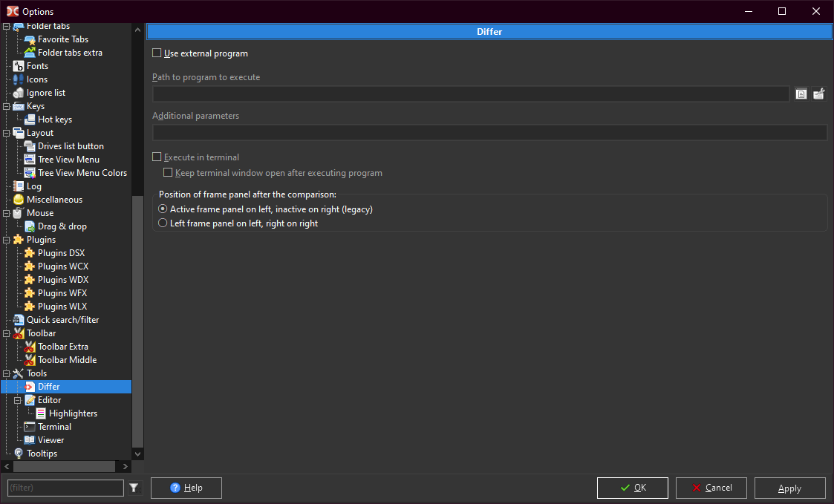
Task: Click the path helper icon at far right
Action: 818,94
